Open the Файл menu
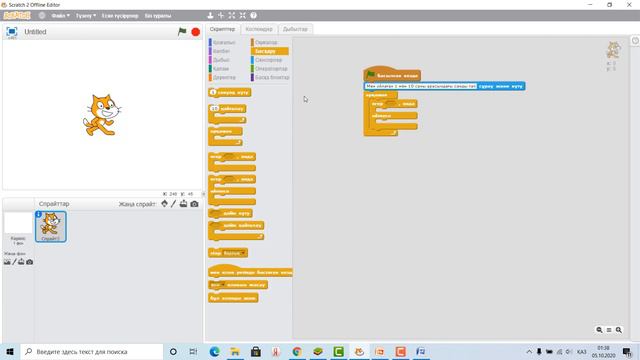The width and height of the screenshot is (640, 360). click(x=60, y=16)
